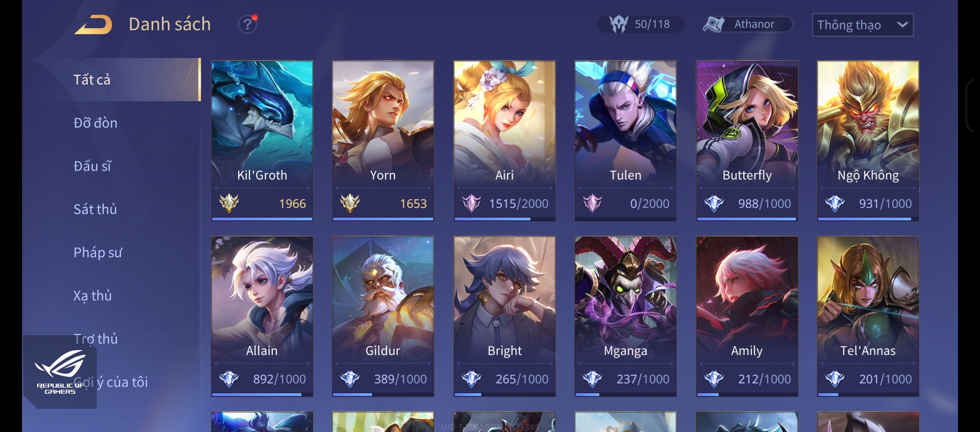Select the Tulen hero card

(x=625, y=141)
